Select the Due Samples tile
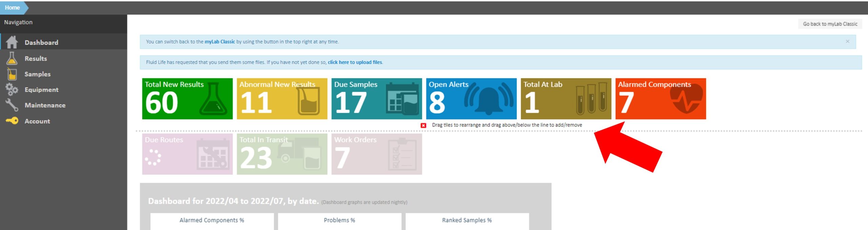 pyautogui.click(x=376, y=99)
